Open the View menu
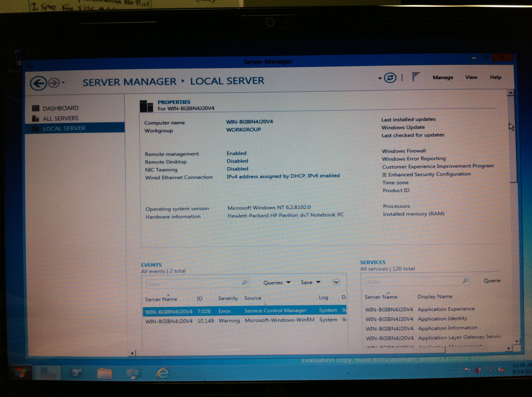The height and width of the screenshot is (397, 532). coord(471,77)
